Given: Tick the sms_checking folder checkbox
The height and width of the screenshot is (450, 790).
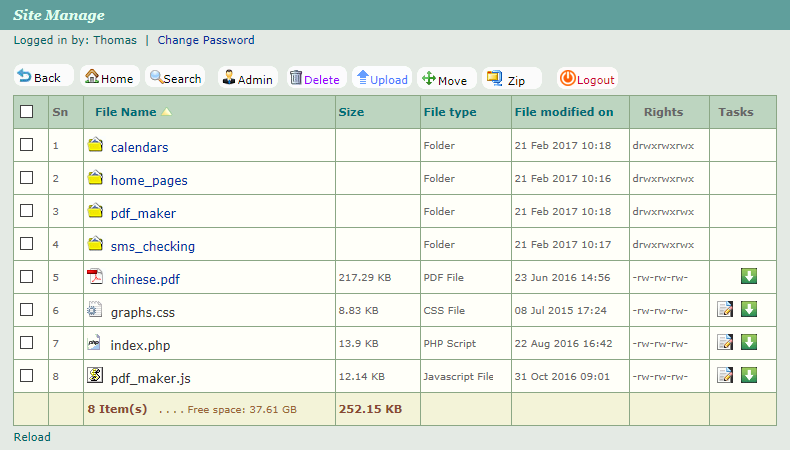Looking at the screenshot, I should point(27,244).
